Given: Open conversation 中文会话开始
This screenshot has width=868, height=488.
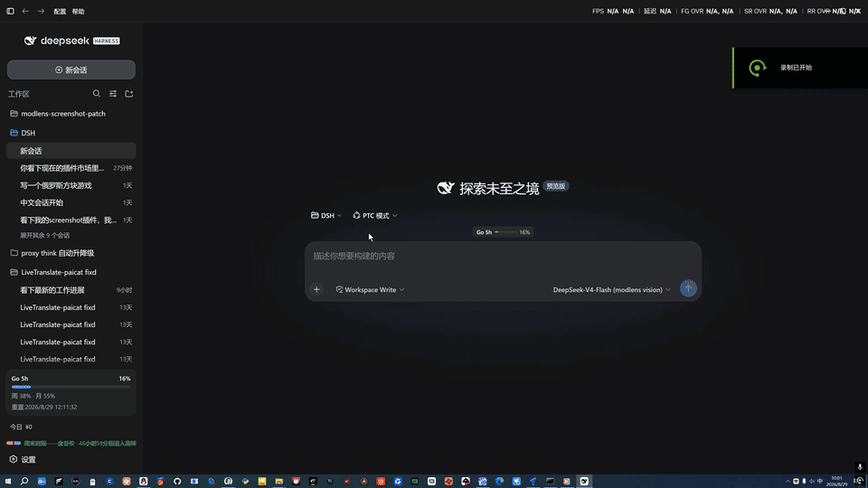Looking at the screenshot, I should tap(71, 202).
